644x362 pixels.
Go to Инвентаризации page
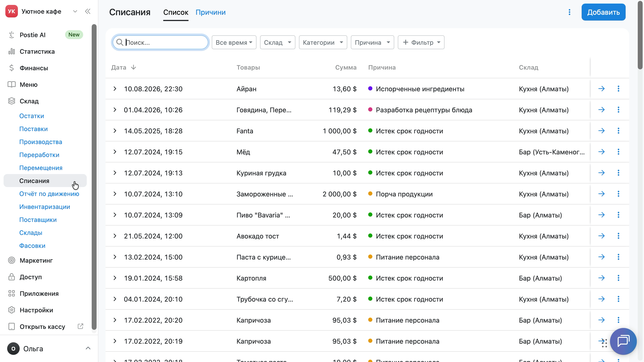click(45, 207)
